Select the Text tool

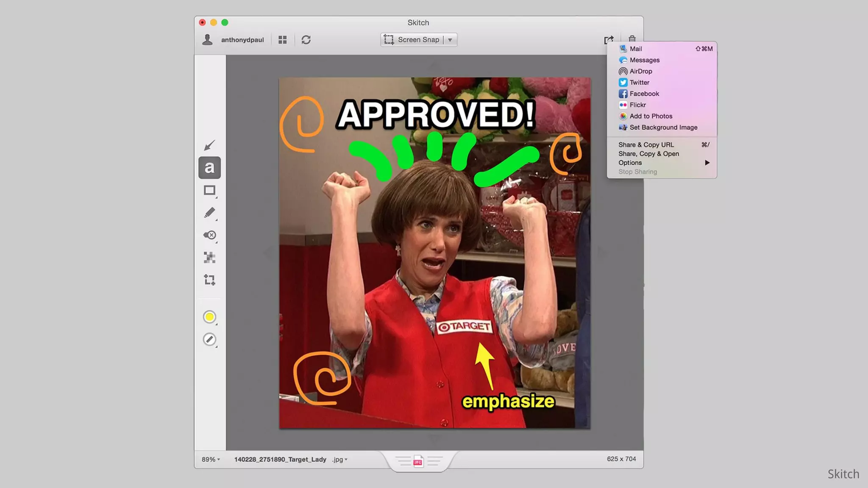pos(209,168)
